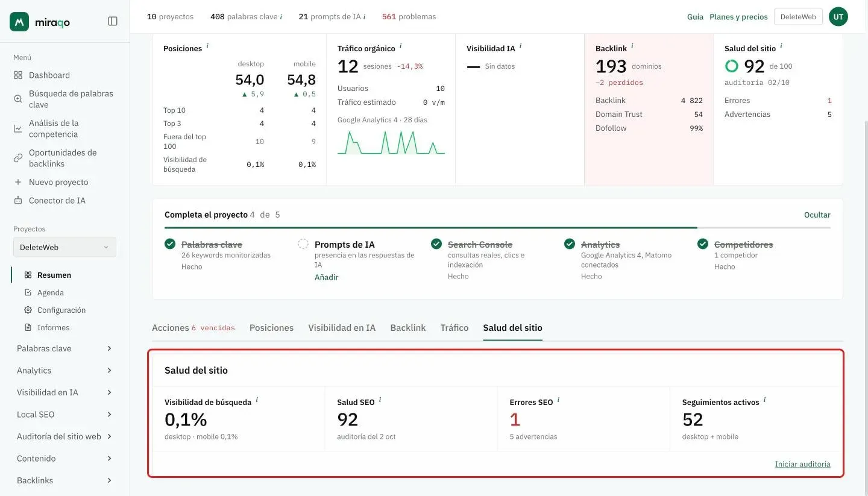Screen dimensions: 868x496
Task: Click the Configuración gear icon
Action: point(28,310)
